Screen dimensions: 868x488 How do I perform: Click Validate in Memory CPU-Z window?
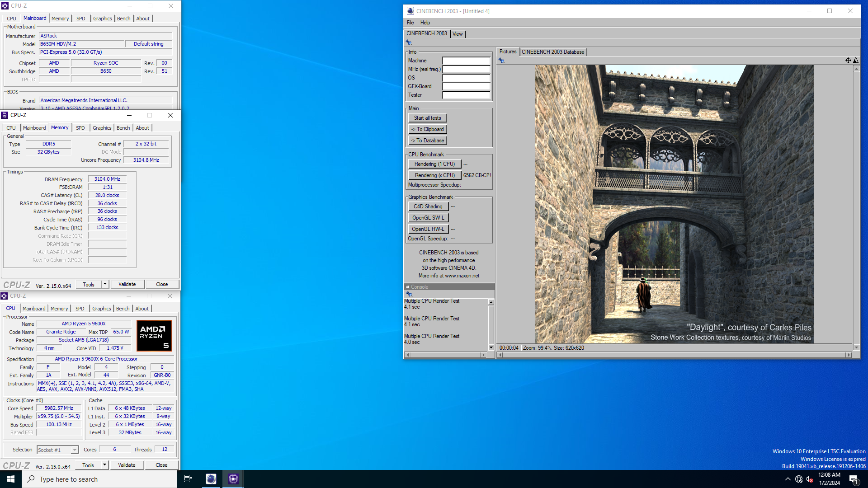pos(127,284)
